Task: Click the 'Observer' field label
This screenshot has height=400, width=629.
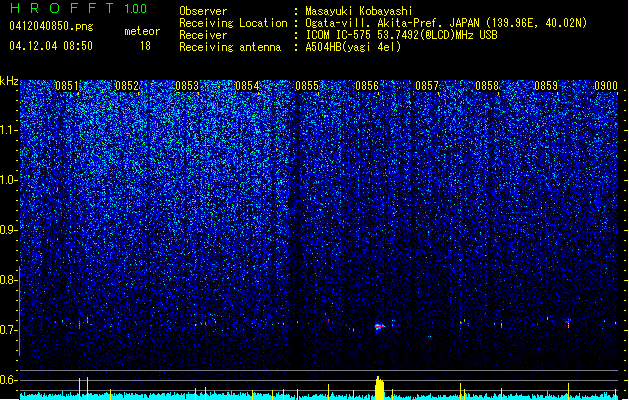Action: coord(203,11)
